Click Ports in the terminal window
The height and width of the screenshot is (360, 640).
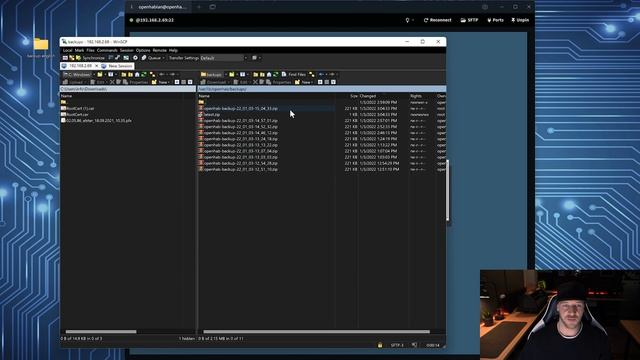pyautogui.click(x=495, y=20)
